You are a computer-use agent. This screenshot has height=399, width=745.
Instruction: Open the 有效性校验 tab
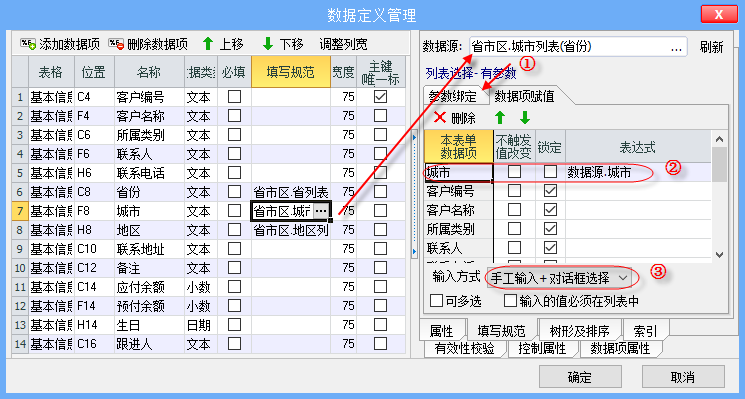click(464, 349)
